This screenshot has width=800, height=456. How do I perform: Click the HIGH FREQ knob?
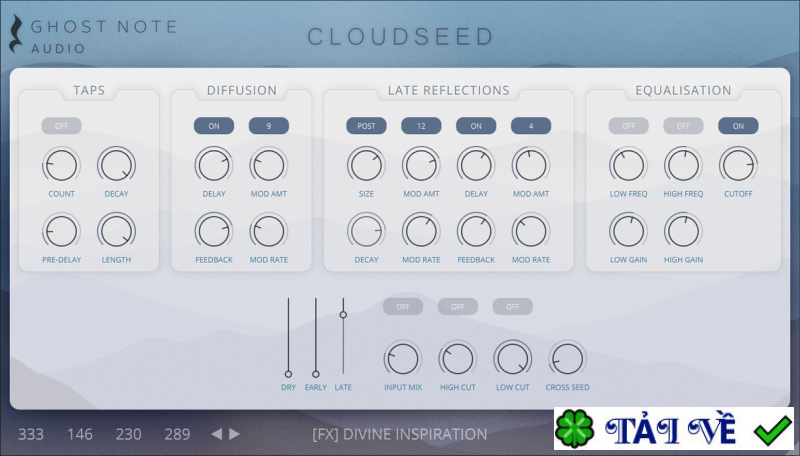point(684,165)
